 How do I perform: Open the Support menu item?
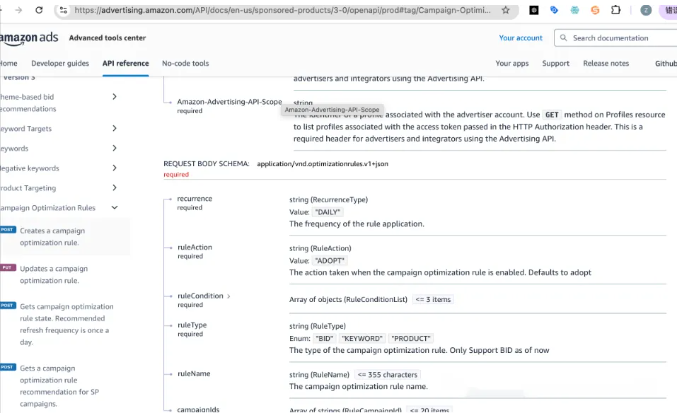click(x=556, y=63)
